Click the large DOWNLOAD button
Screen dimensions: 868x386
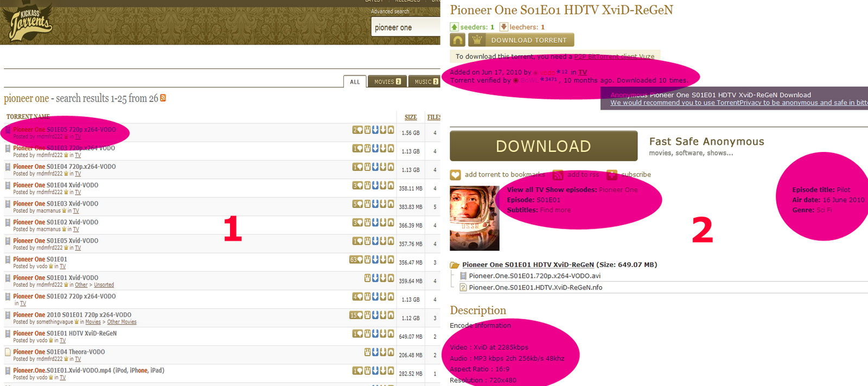click(x=544, y=146)
